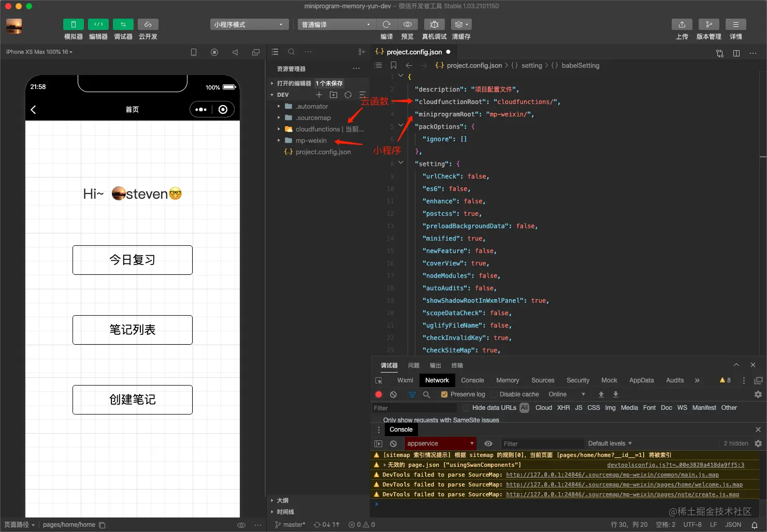Screen dimensions: 767x532
Task: Open 版本管理 version control
Action: [709, 24]
